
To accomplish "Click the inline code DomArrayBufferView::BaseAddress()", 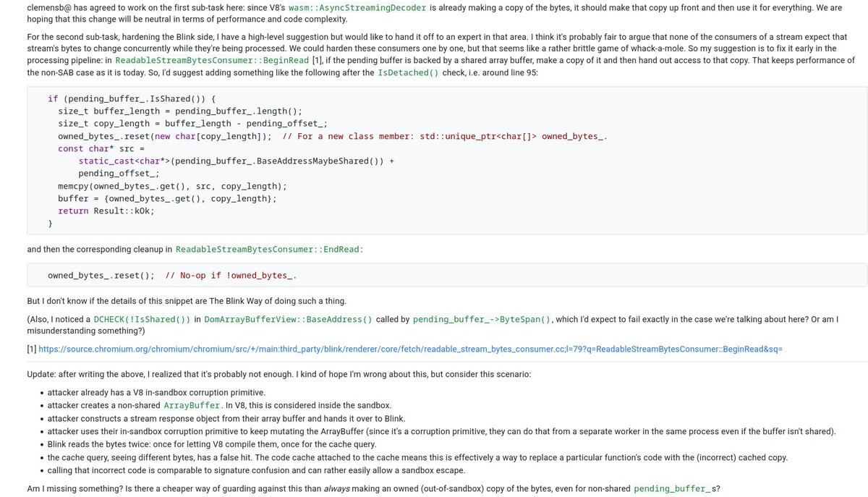I will [x=288, y=319].
